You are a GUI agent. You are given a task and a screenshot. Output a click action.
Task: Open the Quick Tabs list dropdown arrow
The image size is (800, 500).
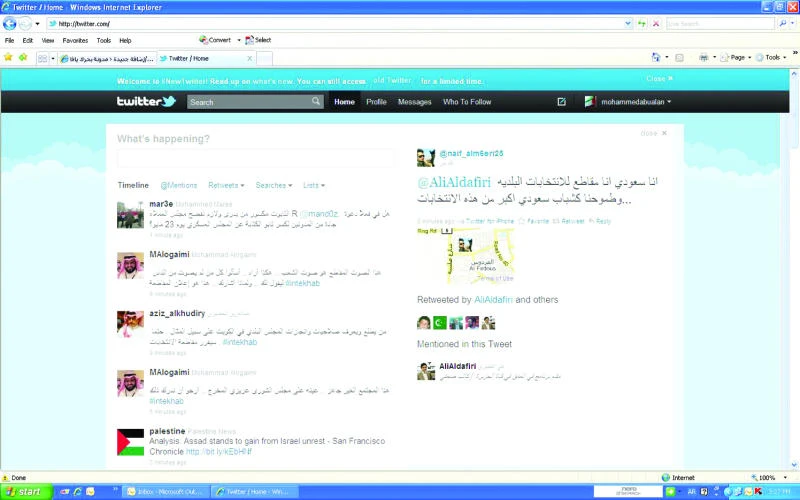[53, 59]
